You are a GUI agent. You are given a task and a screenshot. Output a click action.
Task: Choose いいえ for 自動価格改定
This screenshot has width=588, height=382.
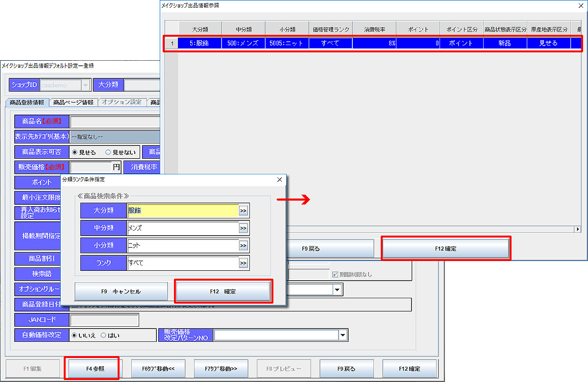[x=74, y=335]
